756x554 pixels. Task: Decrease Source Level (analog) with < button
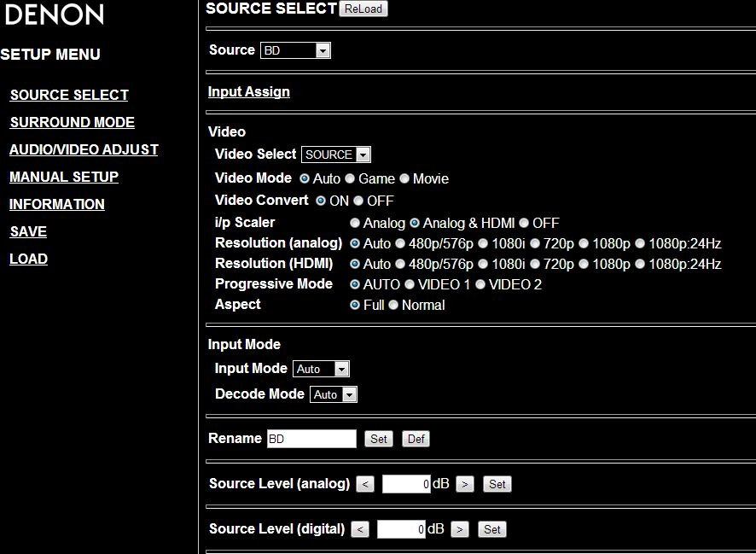(365, 484)
